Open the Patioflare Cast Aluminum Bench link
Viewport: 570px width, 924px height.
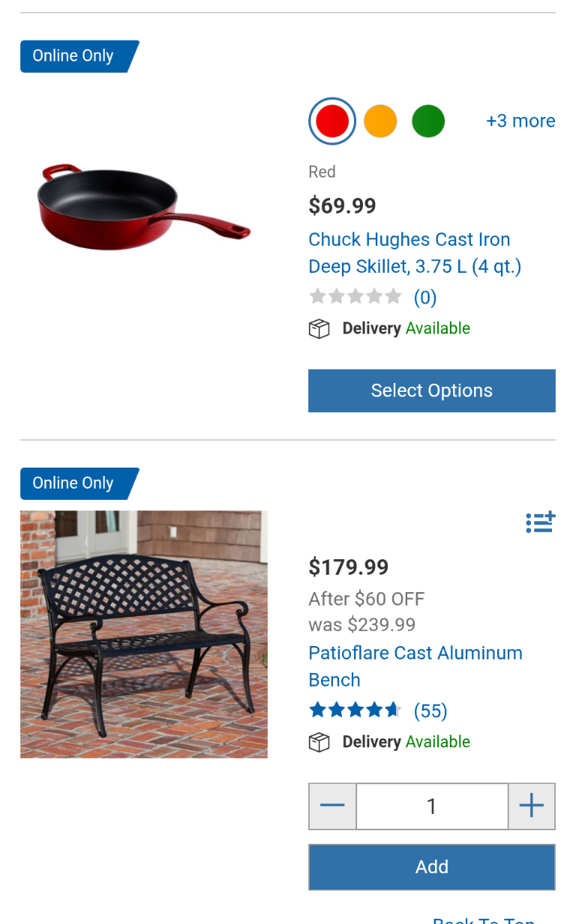tap(415, 666)
